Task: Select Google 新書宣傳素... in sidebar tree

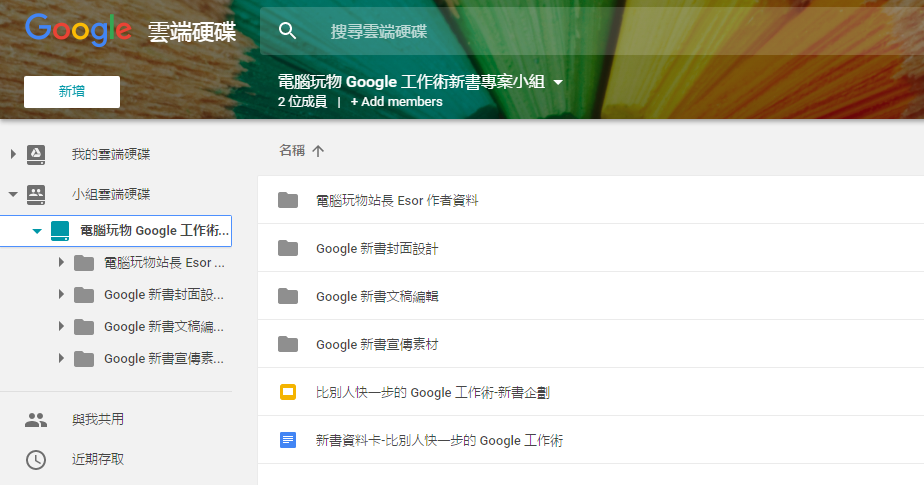Action: pos(164,358)
